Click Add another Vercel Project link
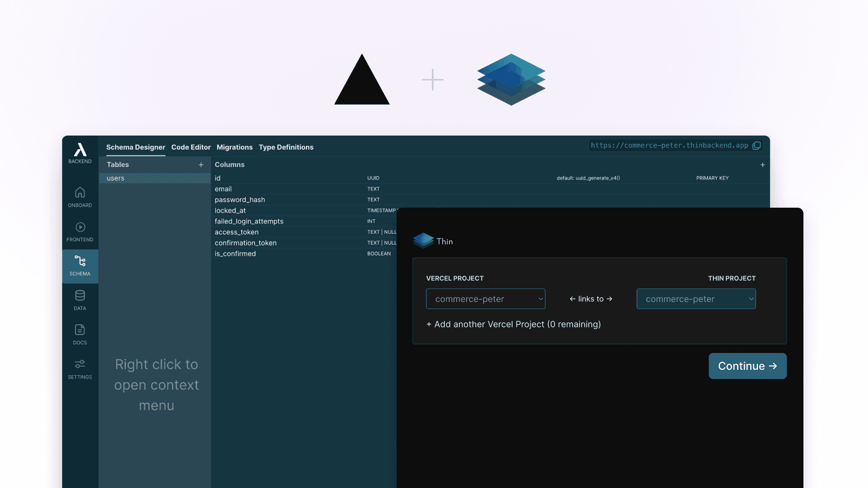Screen dimensions: 868x488 point(513,324)
